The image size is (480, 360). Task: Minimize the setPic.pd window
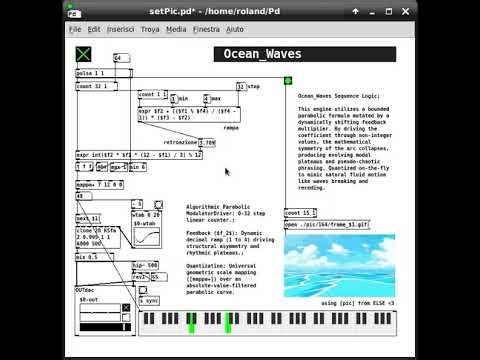(372, 12)
